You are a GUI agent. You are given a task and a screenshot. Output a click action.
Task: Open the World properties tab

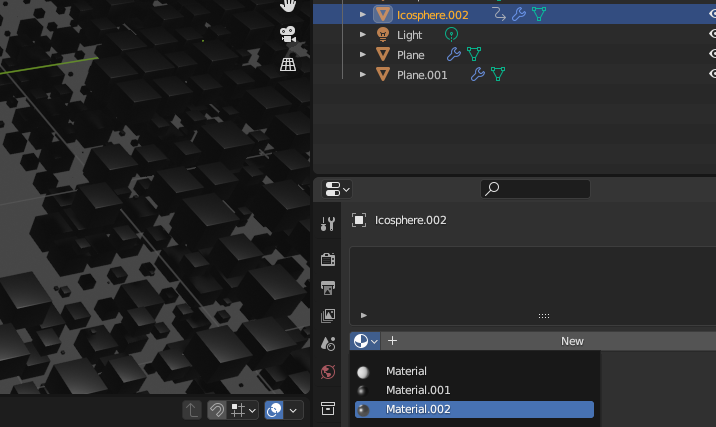328,372
